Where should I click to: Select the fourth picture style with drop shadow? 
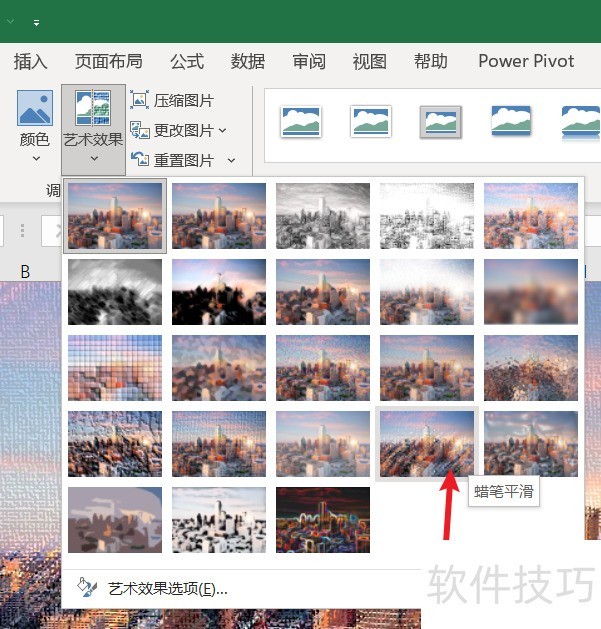(511, 120)
